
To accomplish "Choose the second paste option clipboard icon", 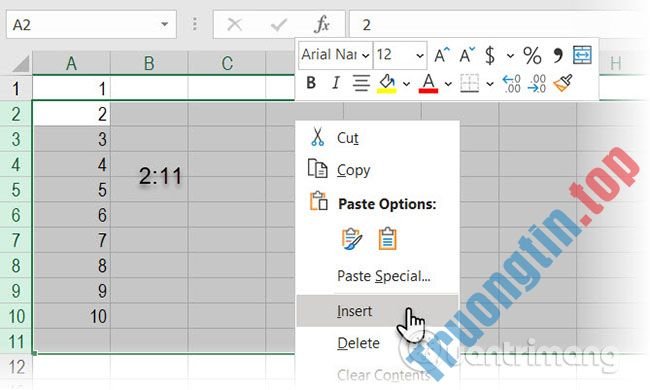I will [387, 239].
